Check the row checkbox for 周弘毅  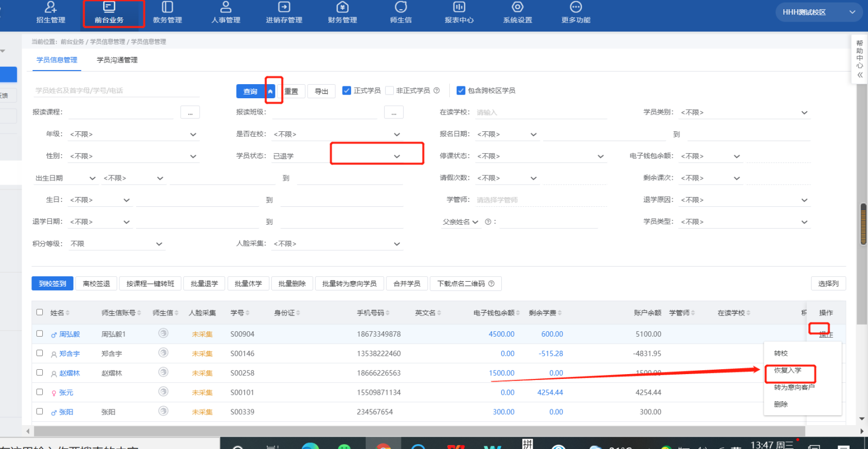click(40, 333)
